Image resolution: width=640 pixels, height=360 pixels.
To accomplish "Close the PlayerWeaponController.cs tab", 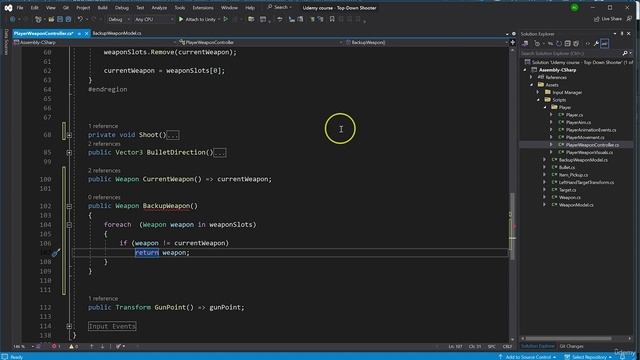I will (87, 33).
